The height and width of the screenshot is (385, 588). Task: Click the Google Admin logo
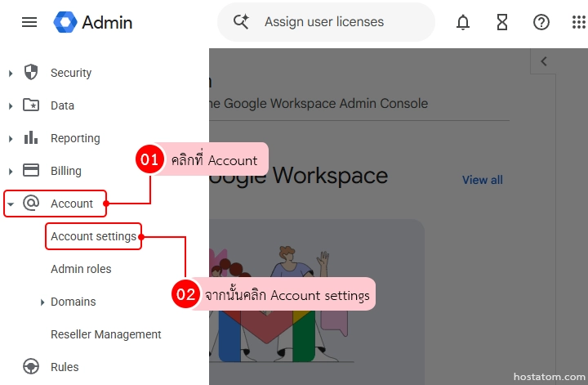tap(65, 22)
